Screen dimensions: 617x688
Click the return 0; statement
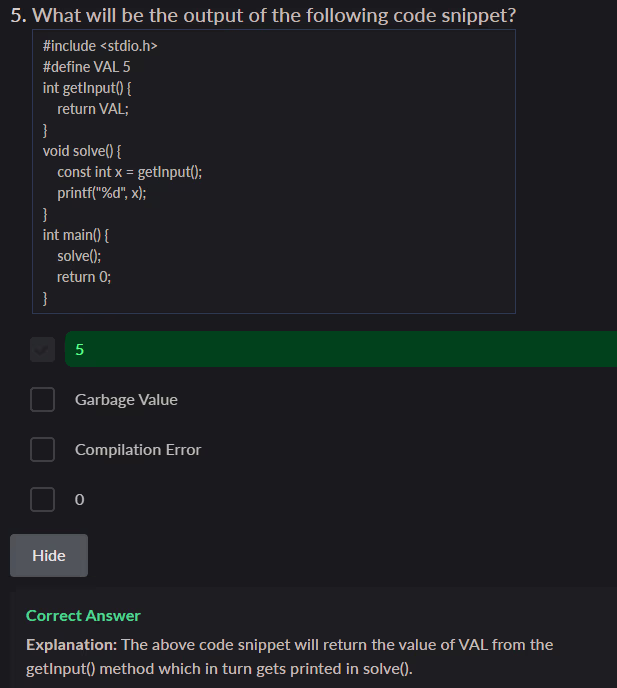pyautogui.click(x=84, y=277)
